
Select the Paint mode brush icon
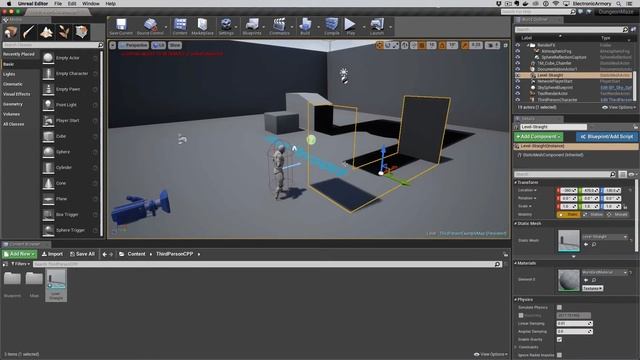tap(29, 32)
